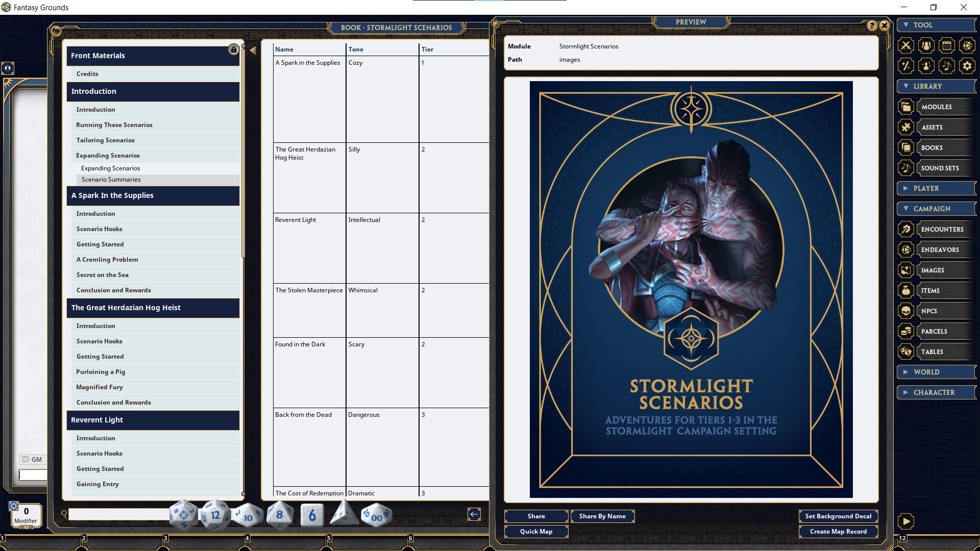Open the calendar tool icon
The image size is (980, 551).
click(947, 45)
